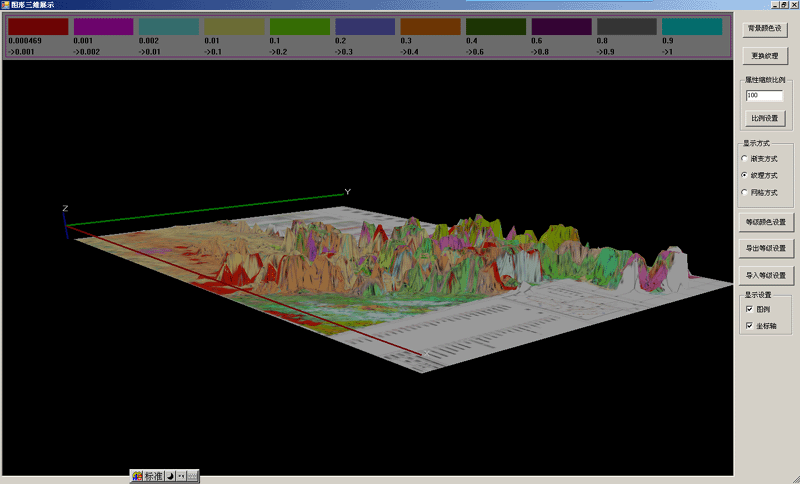The image size is (800, 484).
Task: Select the 纹理方式 radio option
Action: [x=744, y=175]
